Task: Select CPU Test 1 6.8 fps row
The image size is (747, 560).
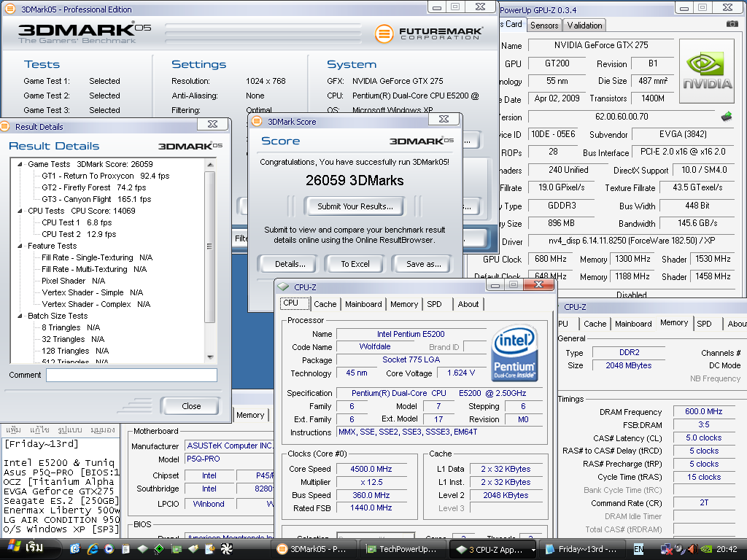Action: point(77,222)
